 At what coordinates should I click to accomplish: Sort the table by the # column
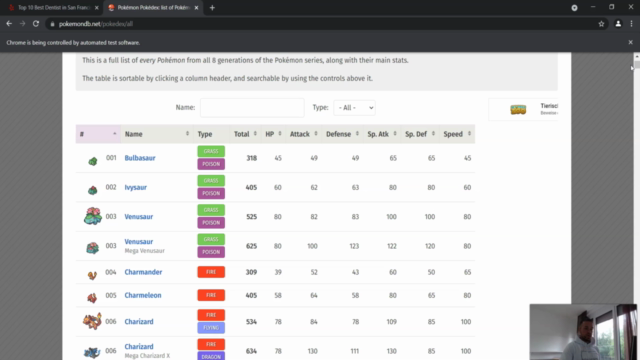(x=98, y=134)
